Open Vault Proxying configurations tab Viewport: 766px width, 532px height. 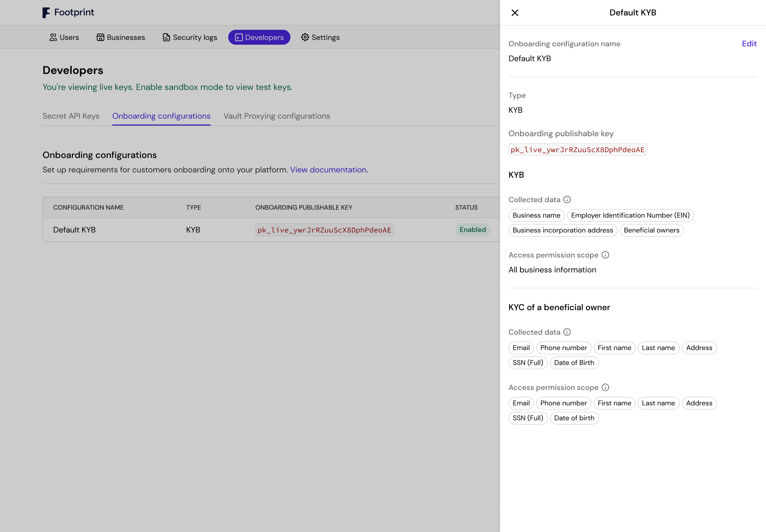[x=277, y=116]
